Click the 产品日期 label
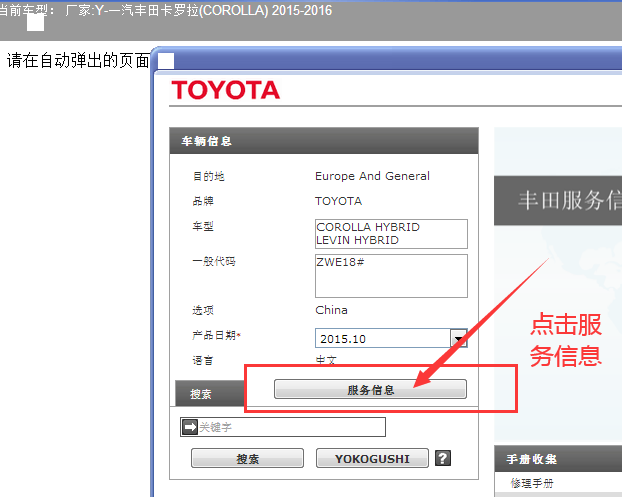The width and height of the screenshot is (622, 497). pyautogui.click(x=216, y=336)
